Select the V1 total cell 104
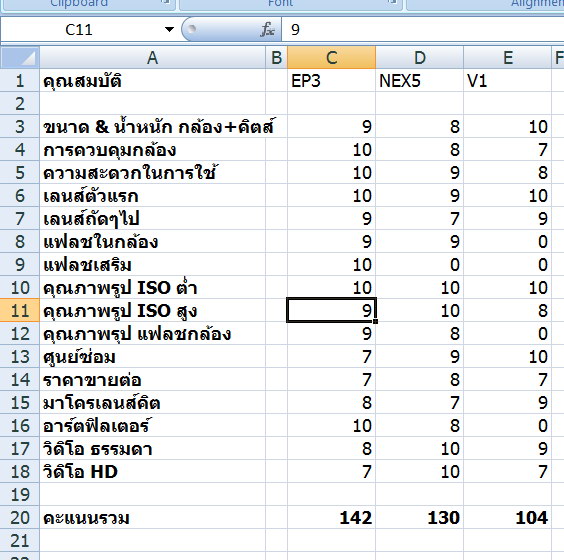Screen dimensions: 564x560 pyautogui.click(x=508, y=518)
